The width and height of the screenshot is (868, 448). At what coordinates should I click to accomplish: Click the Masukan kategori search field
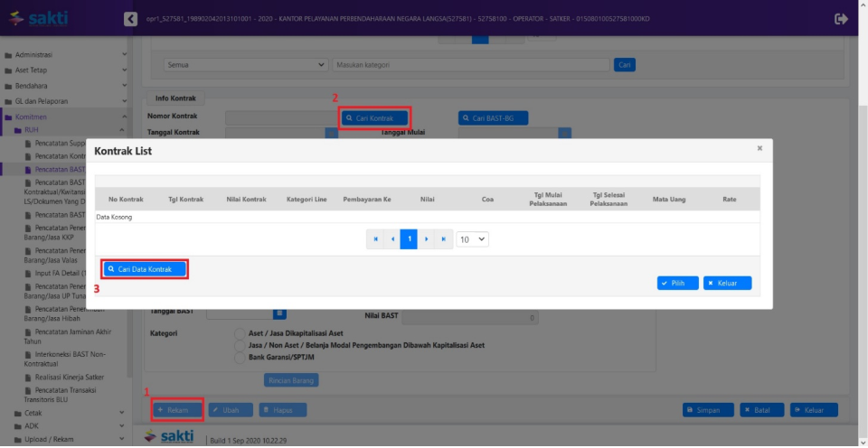[470, 65]
